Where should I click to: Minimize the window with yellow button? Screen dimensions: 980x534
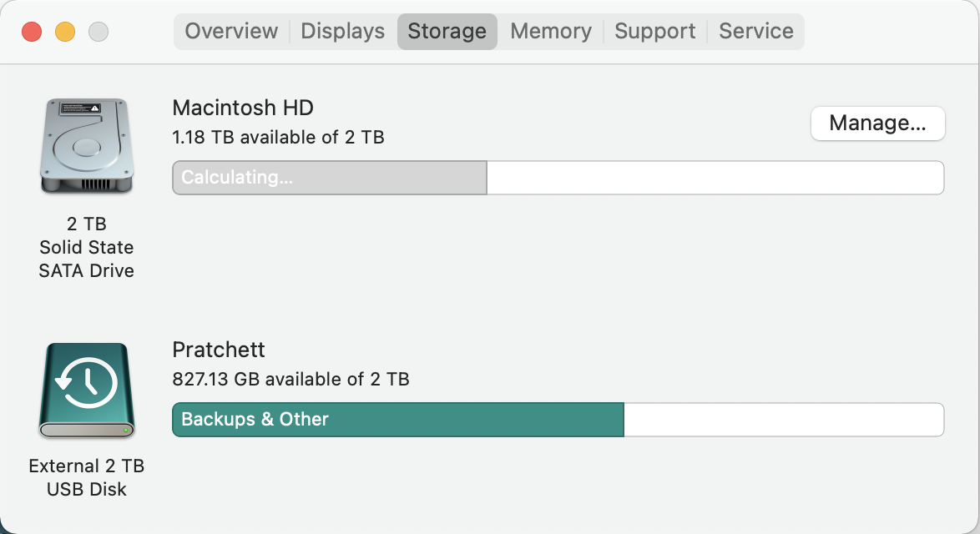[x=65, y=33]
